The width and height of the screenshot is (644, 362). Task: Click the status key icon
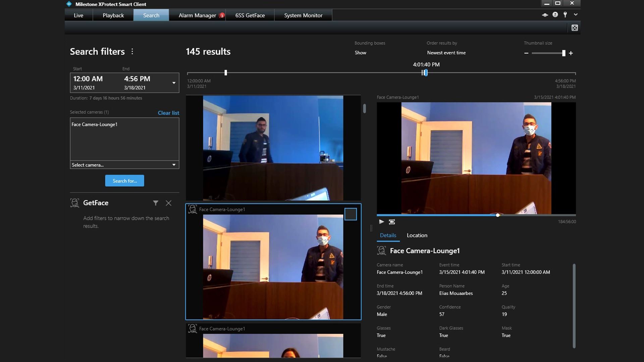click(565, 15)
